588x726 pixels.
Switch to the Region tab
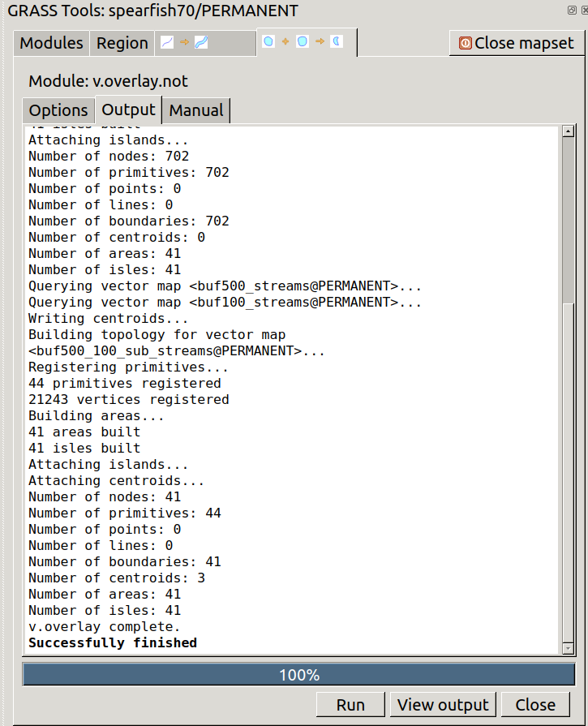tap(122, 43)
